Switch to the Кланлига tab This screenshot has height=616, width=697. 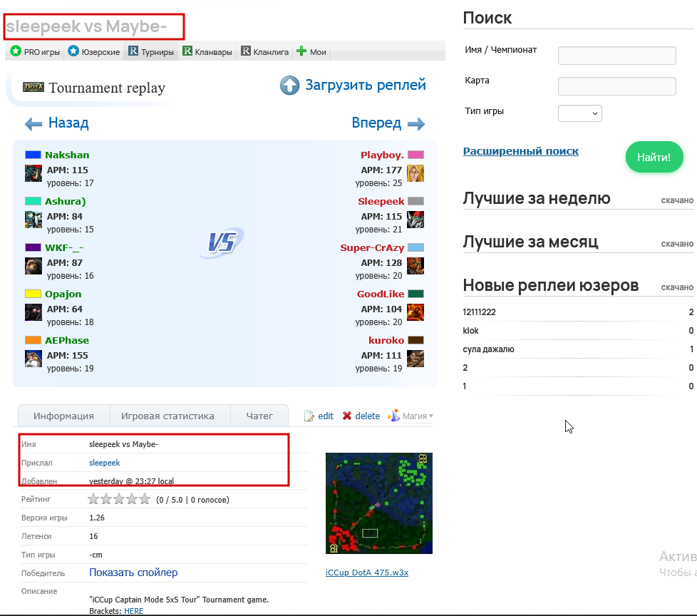[265, 51]
